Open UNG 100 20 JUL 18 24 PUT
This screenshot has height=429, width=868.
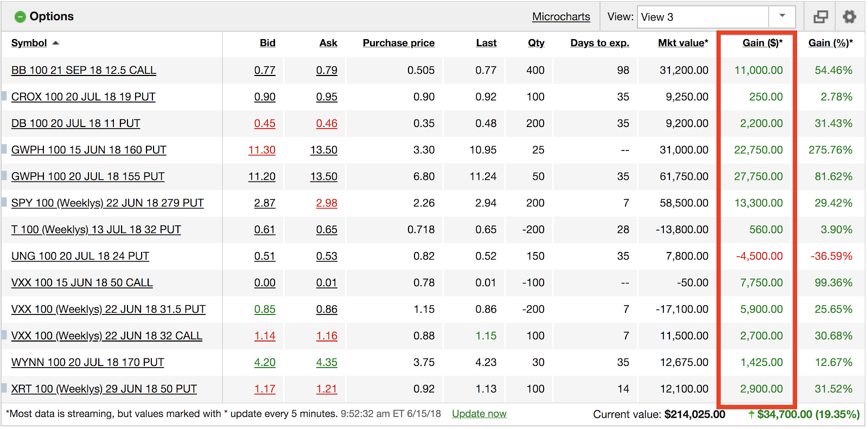coord(80,256)
